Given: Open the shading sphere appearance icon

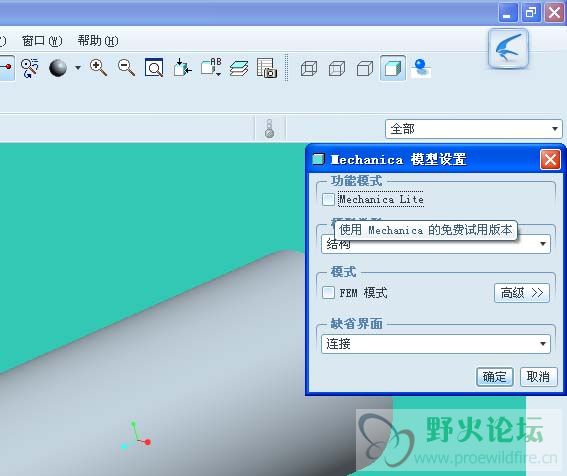Looking at the screenshot, I should point(58,68).
